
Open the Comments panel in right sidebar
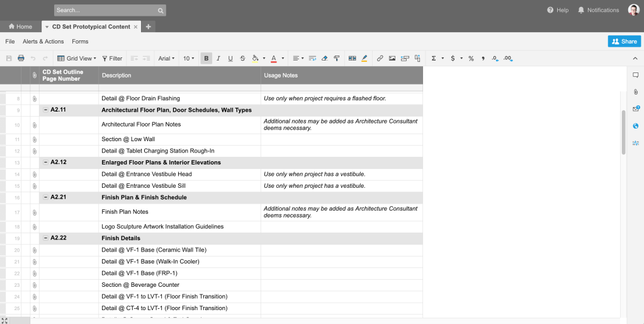(635, 75)
